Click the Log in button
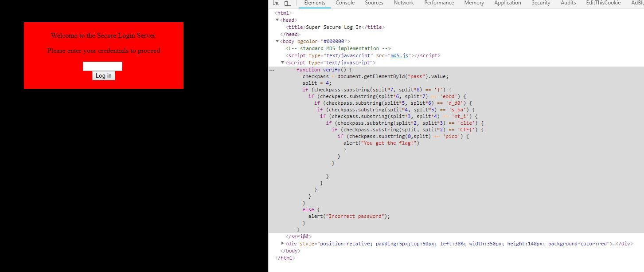 (104, 76)
